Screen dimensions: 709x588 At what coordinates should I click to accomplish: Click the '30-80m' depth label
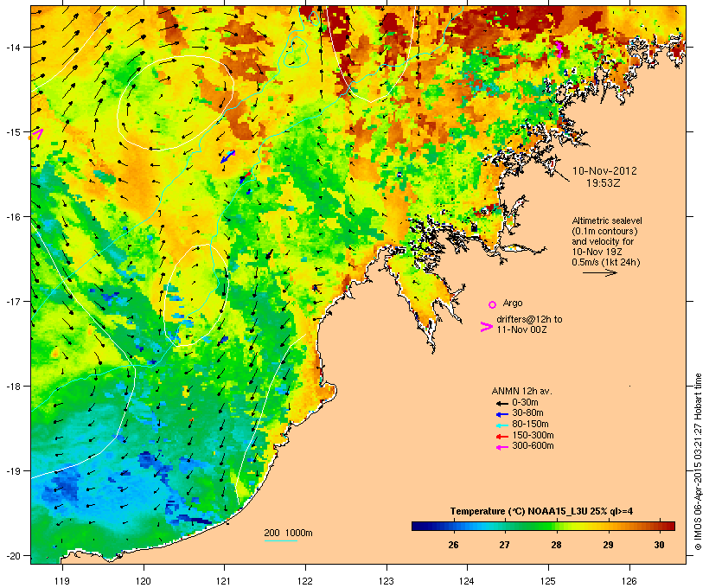527,413
